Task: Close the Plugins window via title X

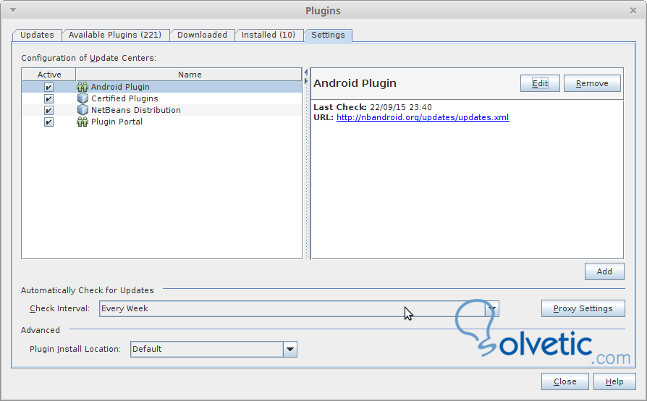Action: pyautogui.click(x=633, y=10)
